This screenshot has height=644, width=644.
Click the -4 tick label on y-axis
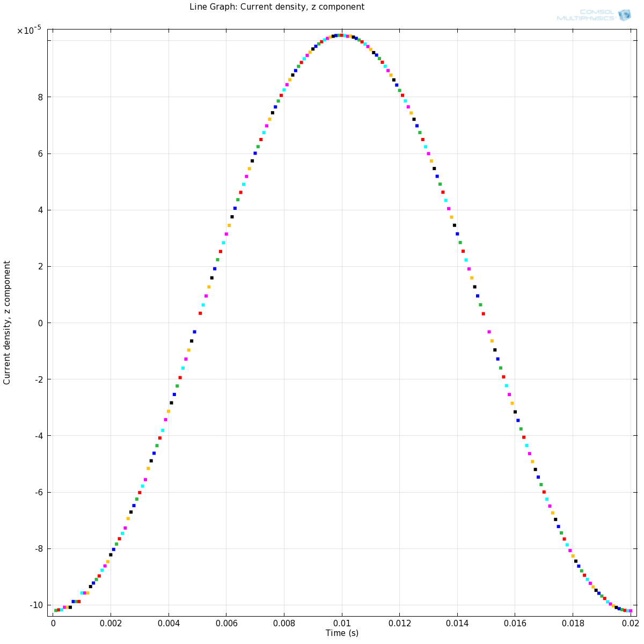pyautogui.click(x=39, y=436)
